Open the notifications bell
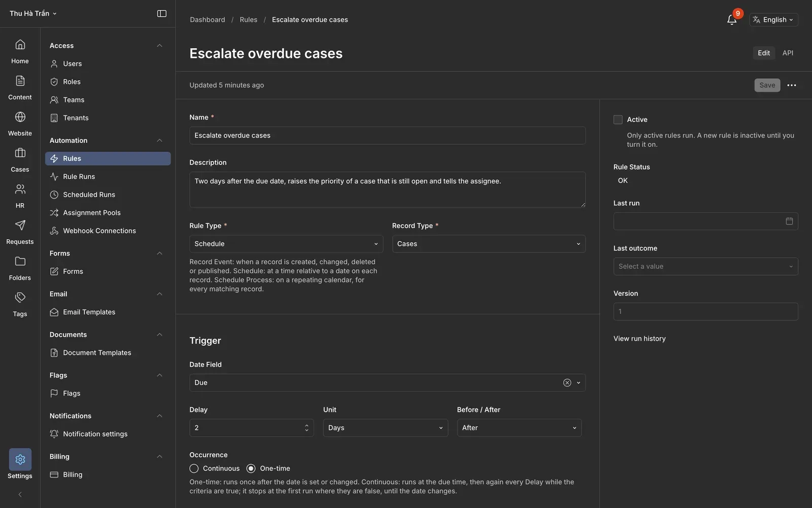 point(732,20)
